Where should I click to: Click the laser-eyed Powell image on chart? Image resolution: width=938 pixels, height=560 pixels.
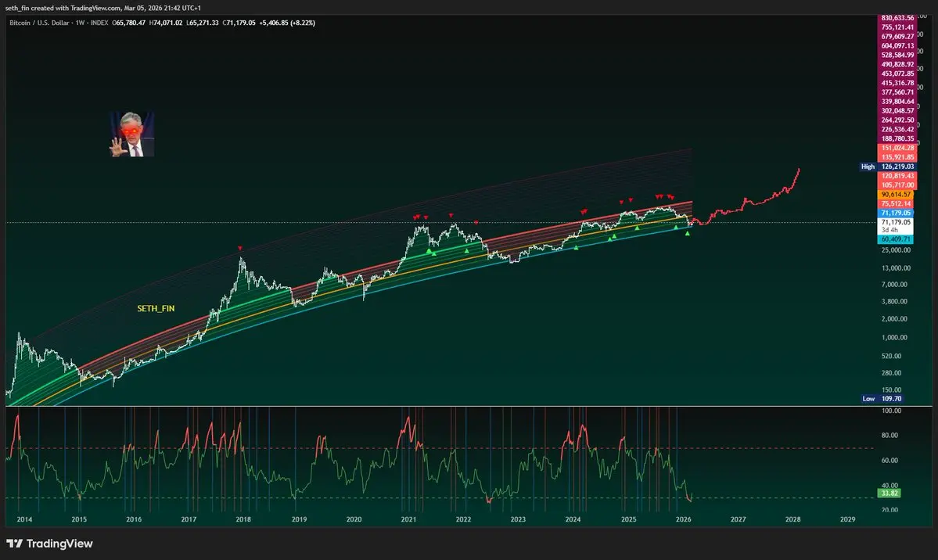click(x=132, y=134)
